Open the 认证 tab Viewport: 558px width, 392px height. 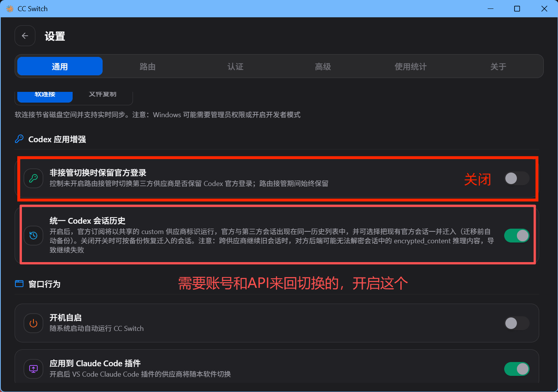click(x=235, y=66)
